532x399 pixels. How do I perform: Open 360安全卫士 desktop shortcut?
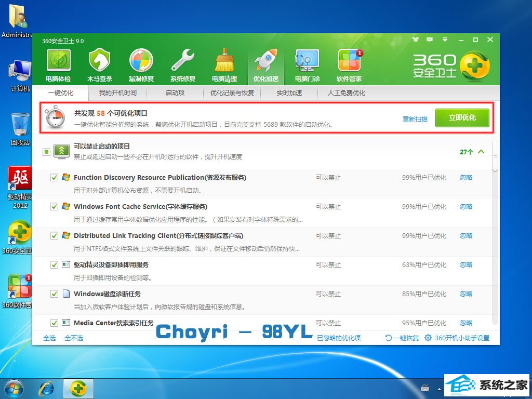click(x=20, y=237)
